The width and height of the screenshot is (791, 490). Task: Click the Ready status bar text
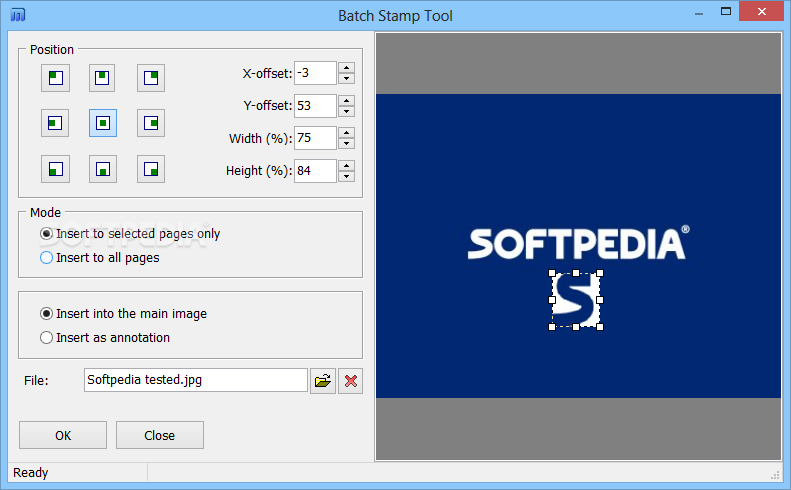point(31,473)
